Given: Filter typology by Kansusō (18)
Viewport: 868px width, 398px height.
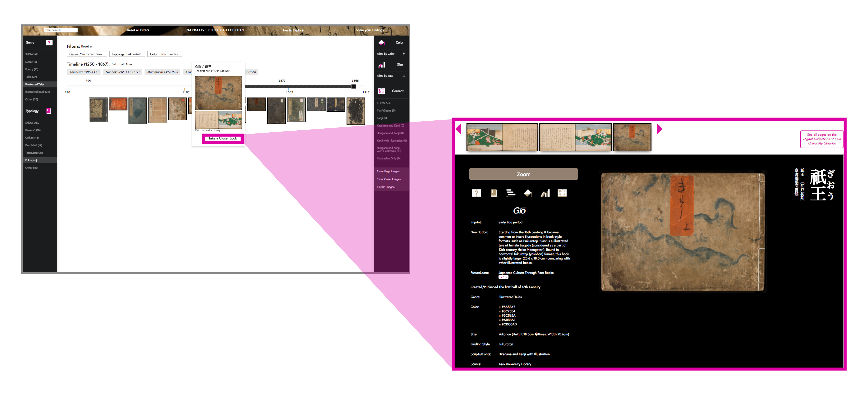Looking at the screenshot, I should [33, 130].
